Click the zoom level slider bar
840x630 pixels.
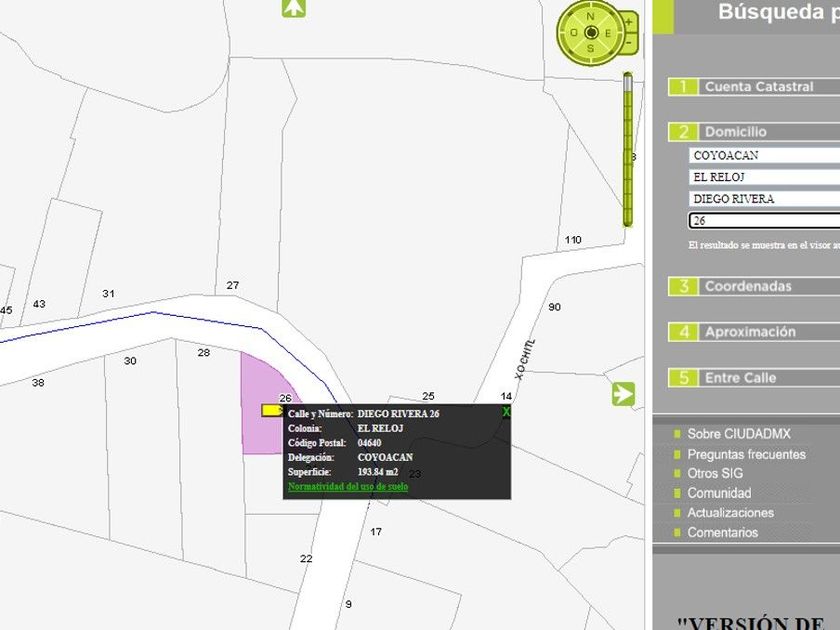point(628,150)
